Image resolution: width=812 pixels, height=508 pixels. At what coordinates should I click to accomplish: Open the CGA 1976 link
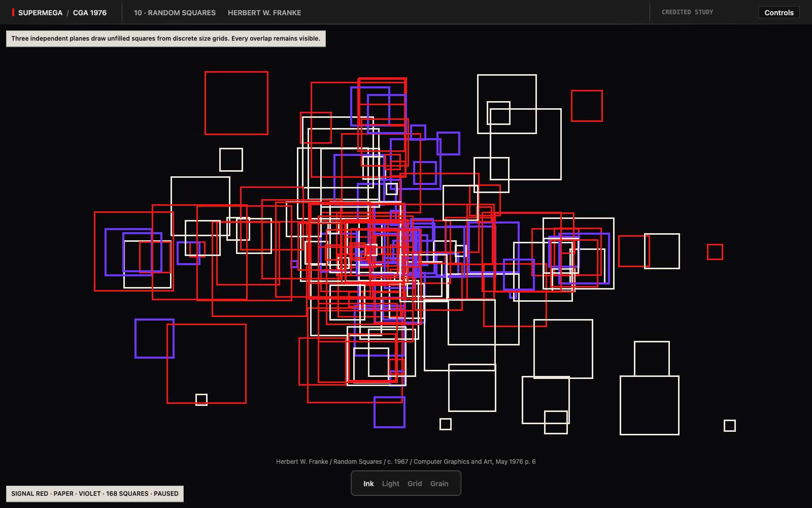point(90,13)
